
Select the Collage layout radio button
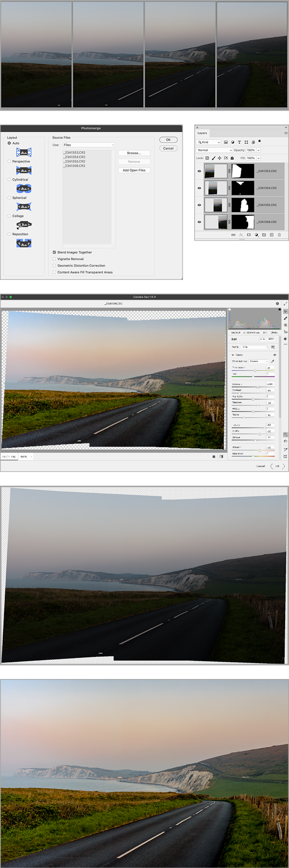(9, 216)
